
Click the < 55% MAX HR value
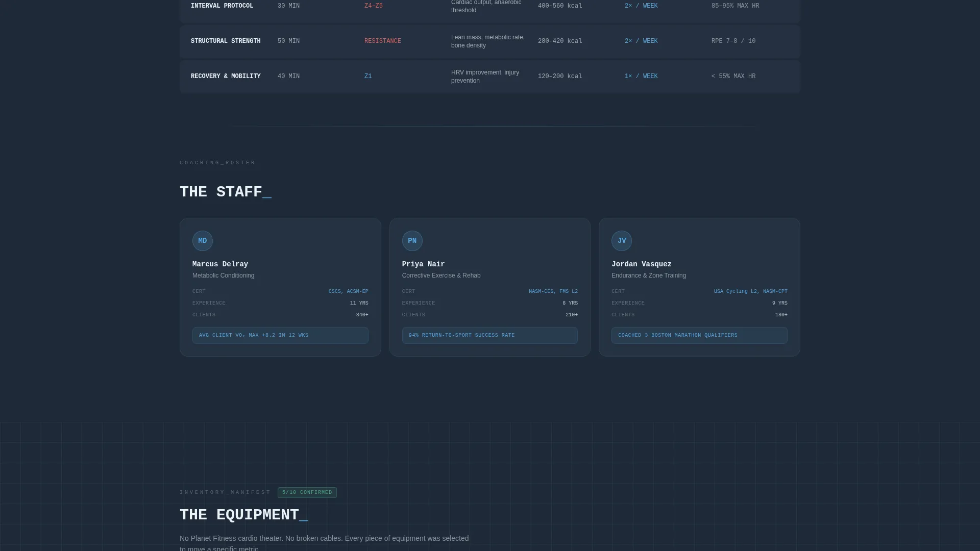click(x=733, y=77)
